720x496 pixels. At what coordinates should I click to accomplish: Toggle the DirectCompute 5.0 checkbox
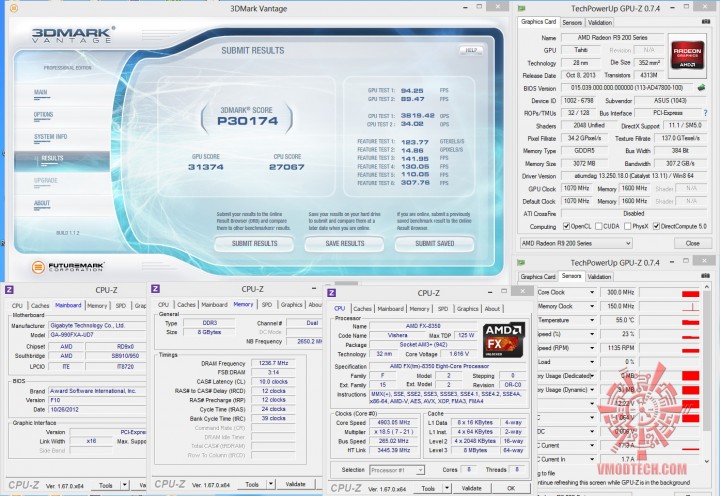coord(656,226)
